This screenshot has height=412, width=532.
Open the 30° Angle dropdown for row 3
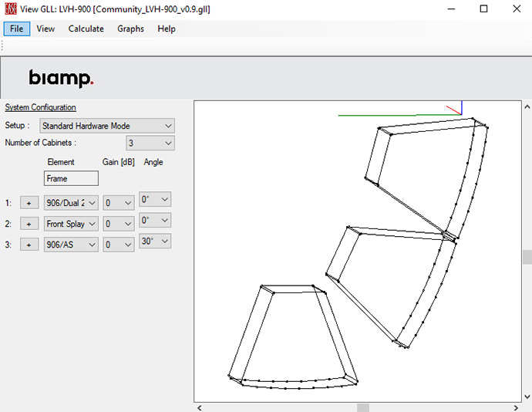pos(155,241)
